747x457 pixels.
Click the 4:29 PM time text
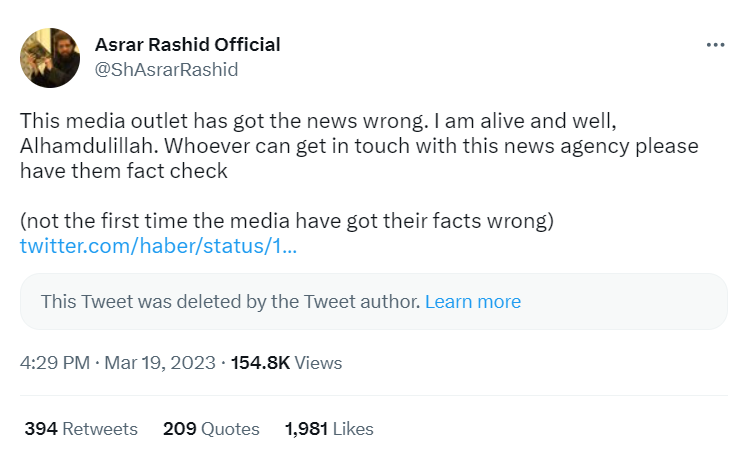point(54,363)
